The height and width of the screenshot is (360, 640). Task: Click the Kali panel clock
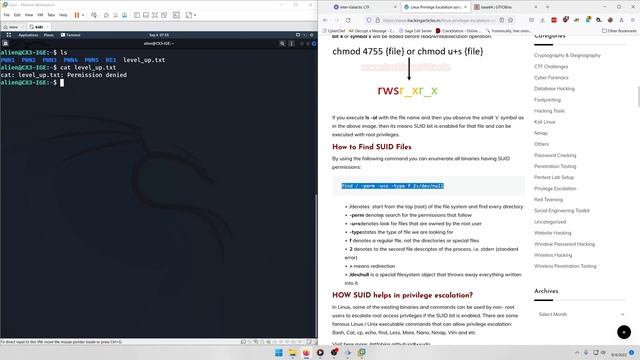(x=159, y=35)
